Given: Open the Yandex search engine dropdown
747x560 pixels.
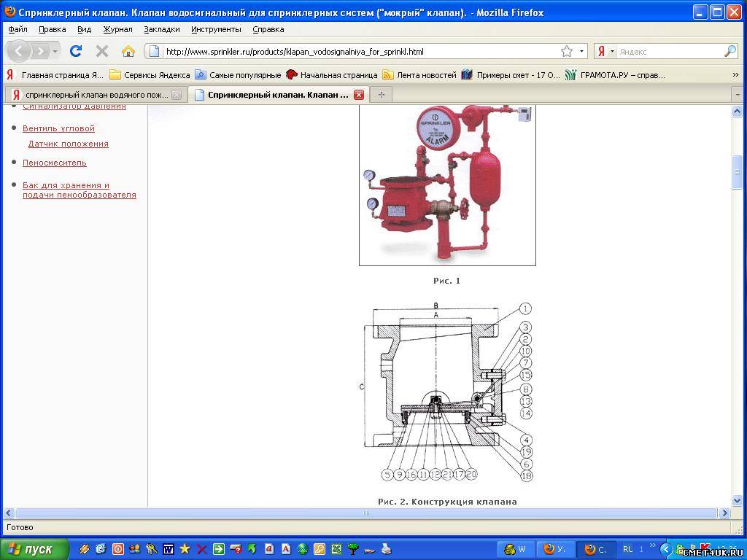Looking at the screenshot, I should 605,51.
